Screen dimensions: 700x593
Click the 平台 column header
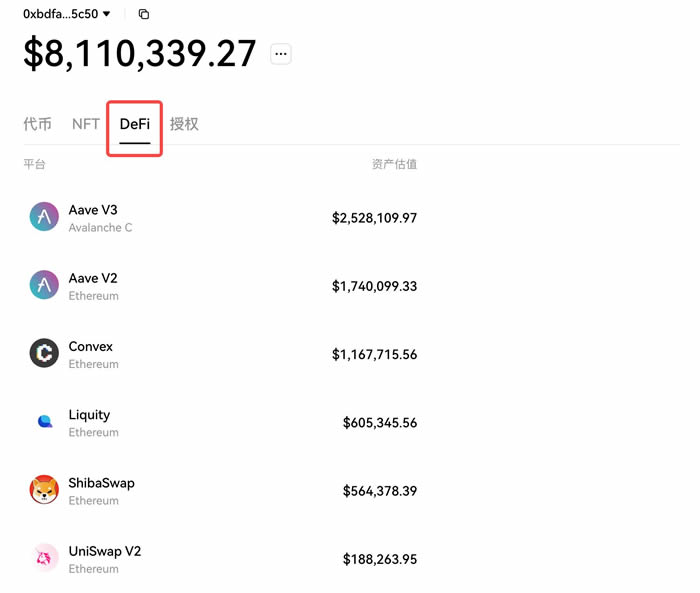(34, 164)
